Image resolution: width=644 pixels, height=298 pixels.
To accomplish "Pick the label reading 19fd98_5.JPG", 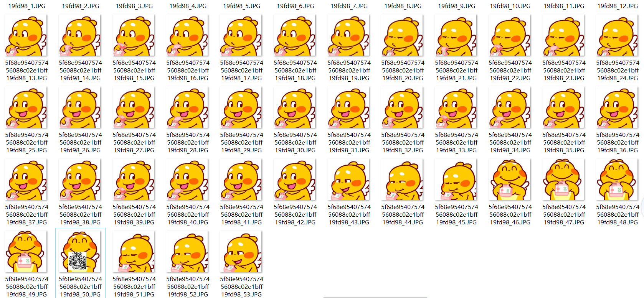I will (242, 6).
